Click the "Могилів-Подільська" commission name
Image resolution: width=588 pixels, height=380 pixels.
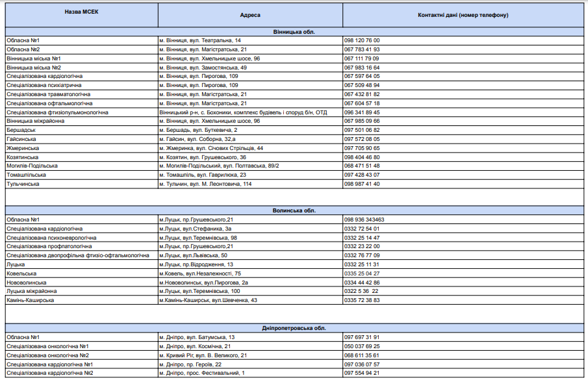point(32,166)
